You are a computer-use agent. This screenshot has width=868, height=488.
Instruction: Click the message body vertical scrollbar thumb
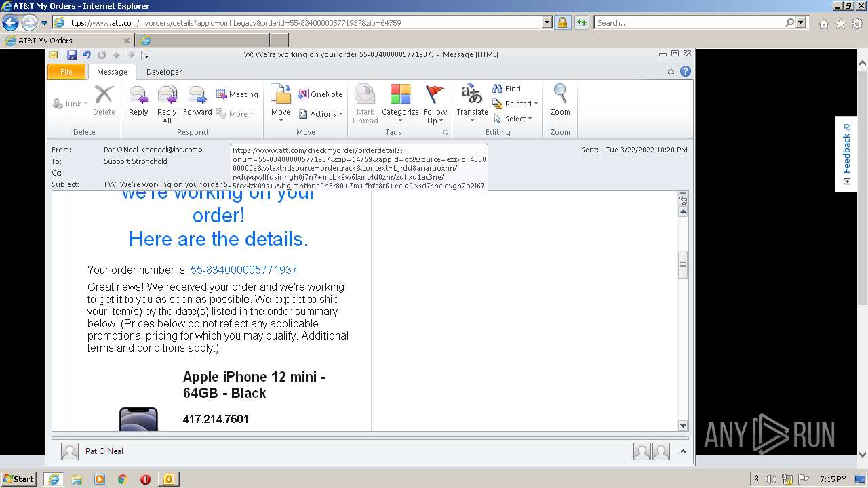[683, 264]
